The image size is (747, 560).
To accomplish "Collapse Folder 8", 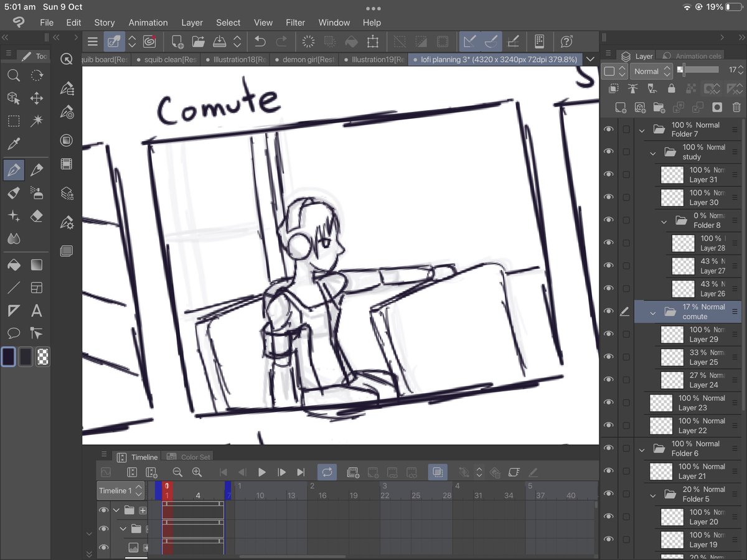I will pos(664,220).
